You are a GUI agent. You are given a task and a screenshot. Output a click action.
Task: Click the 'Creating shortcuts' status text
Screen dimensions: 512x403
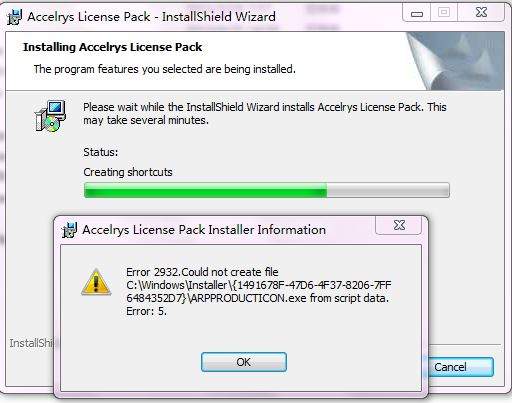click(128, 172)
